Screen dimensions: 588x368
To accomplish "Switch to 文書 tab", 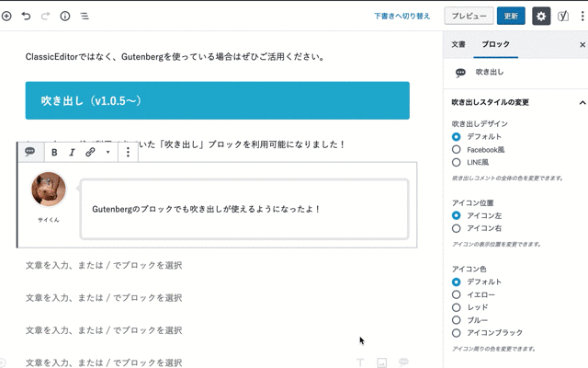I will (x=458, y=44).
